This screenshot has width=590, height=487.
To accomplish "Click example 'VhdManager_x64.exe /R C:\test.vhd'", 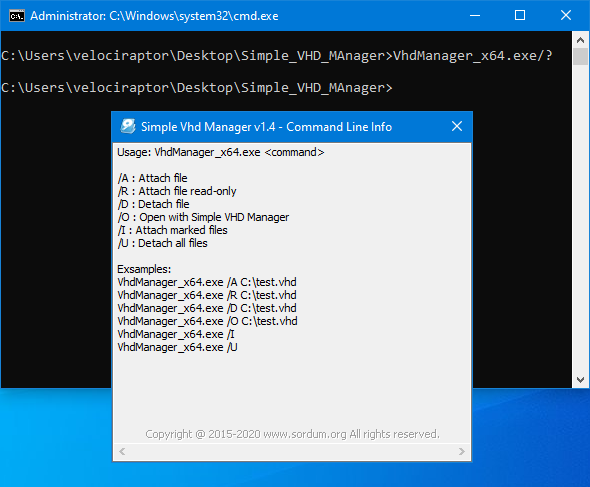I will coord(207,295).
